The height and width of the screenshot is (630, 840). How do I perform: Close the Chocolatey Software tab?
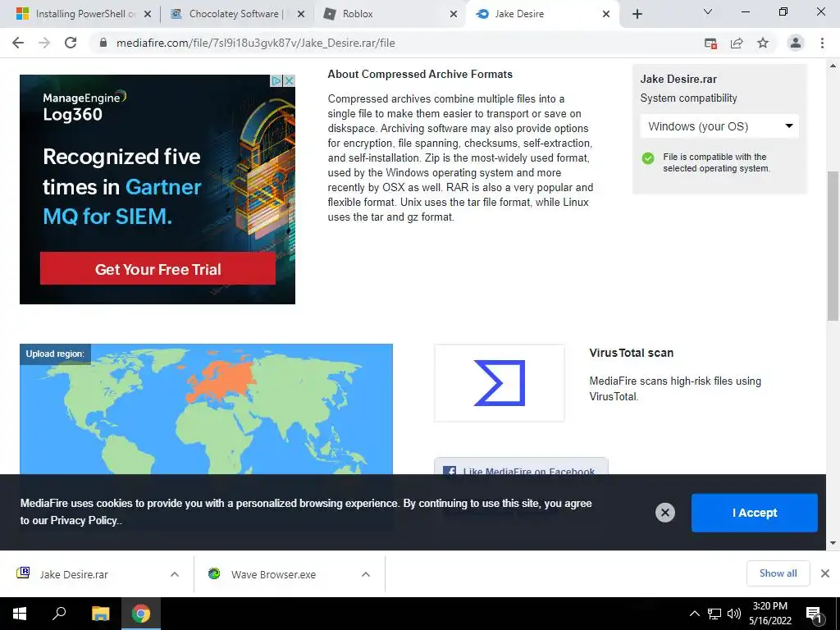point(301,14)
